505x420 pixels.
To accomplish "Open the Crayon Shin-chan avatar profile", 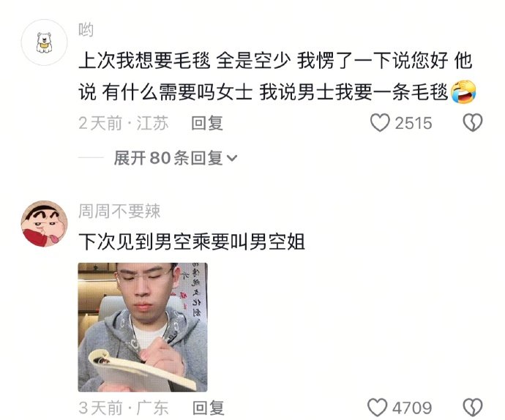I will click(44, 224).
